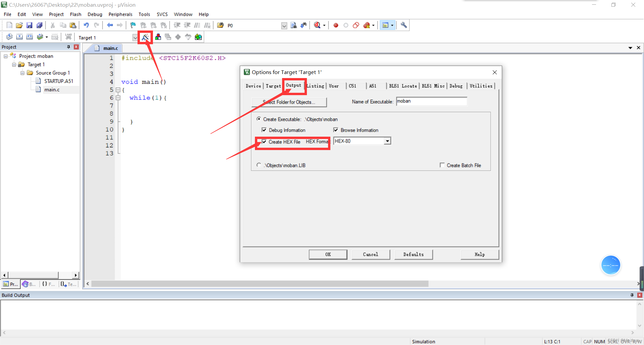Click the Rebuild all target files icon
Viewport: 644px width, 345px height.
pyautogui.click(x=30, y=37)
